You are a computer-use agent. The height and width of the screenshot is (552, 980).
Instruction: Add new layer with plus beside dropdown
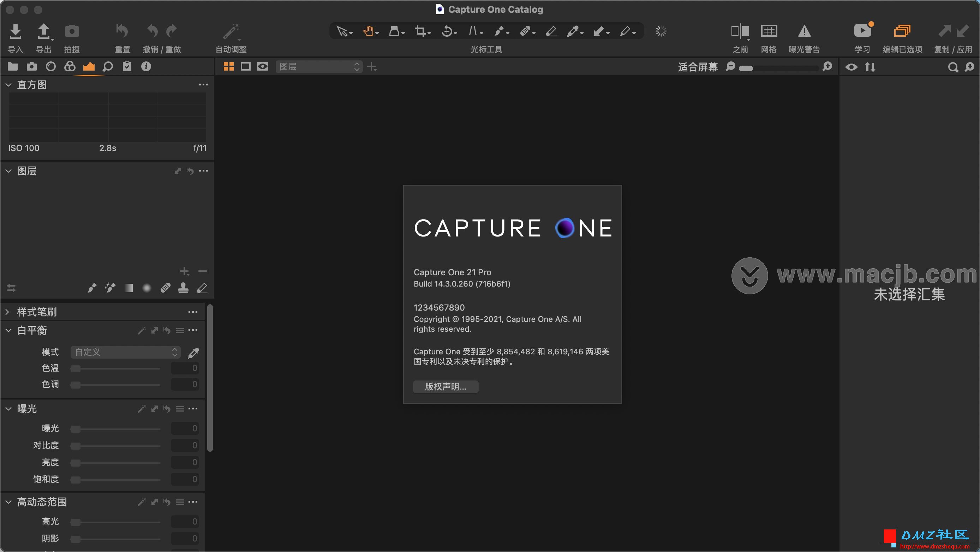click(372, 67)
